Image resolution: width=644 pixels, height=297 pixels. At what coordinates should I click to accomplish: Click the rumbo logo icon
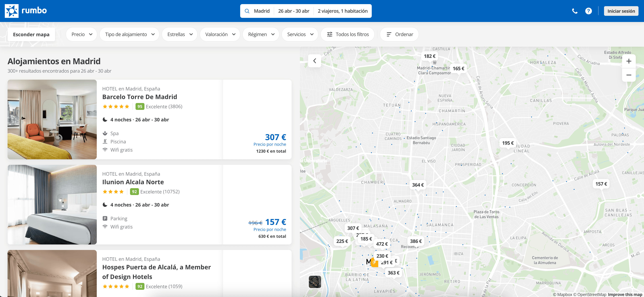pos(11,11)
